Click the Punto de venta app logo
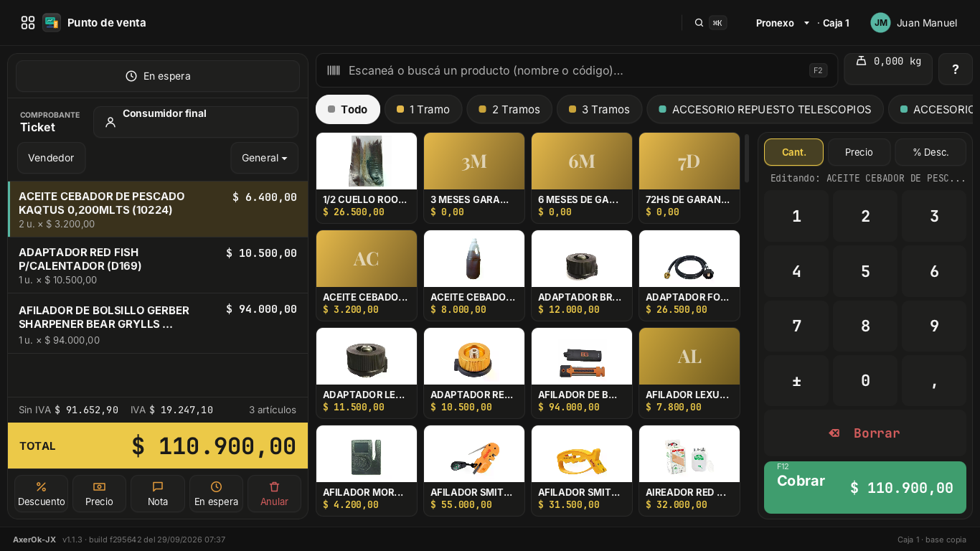Image resolution: width=980 pixels, height=551 pixels. point(52,23)
